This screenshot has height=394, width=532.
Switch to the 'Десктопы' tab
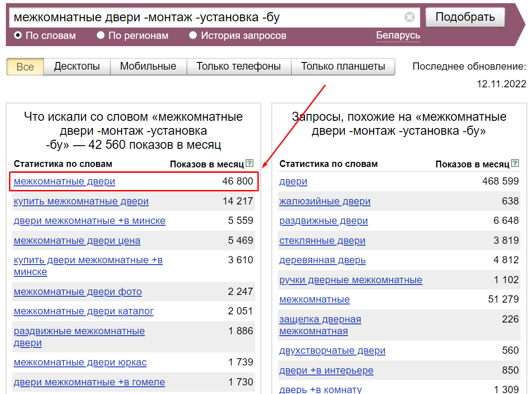(77, 66)
